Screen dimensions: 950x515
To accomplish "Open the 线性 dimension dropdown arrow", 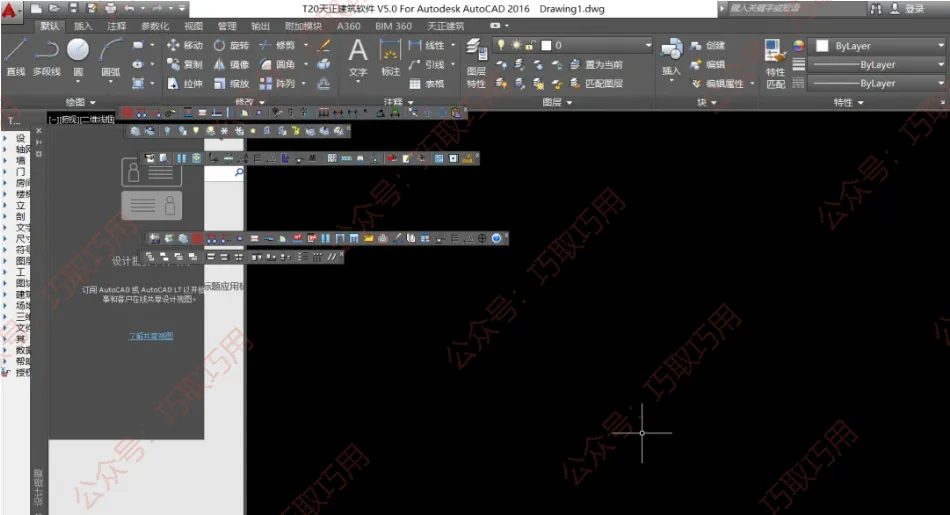I will click(453, 45).
